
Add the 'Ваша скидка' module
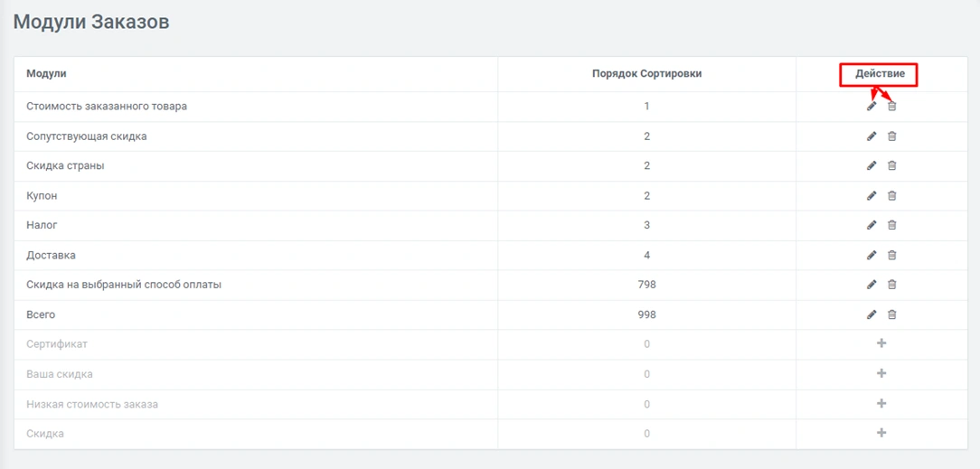(x=881, y=373)
